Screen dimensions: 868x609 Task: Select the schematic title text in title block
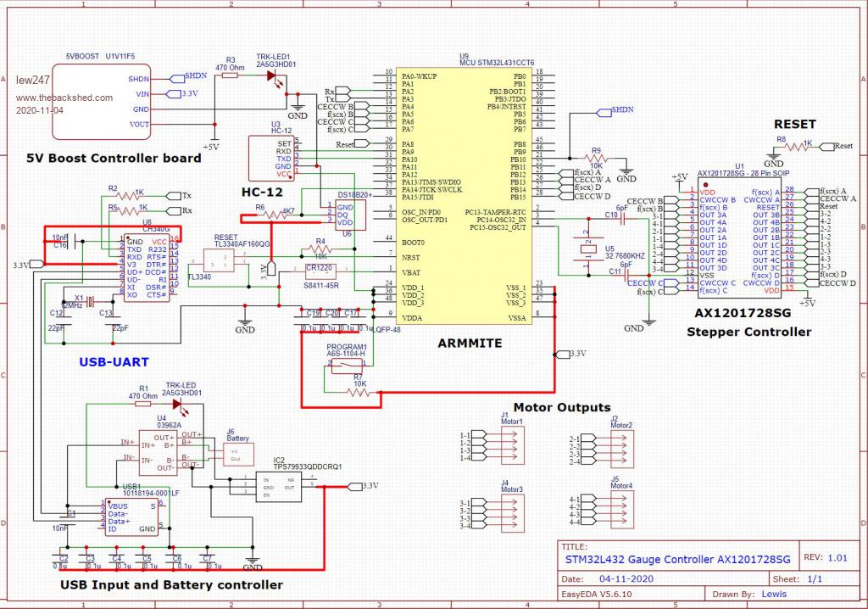tap(677, 560)
